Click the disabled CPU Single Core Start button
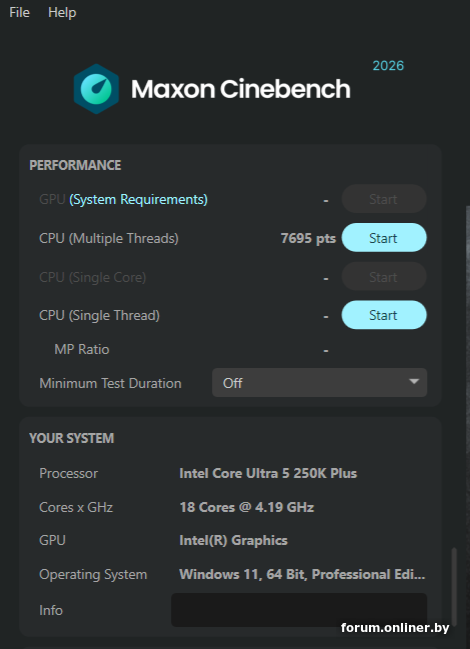 pyautogui.click(x=384, y=276)
